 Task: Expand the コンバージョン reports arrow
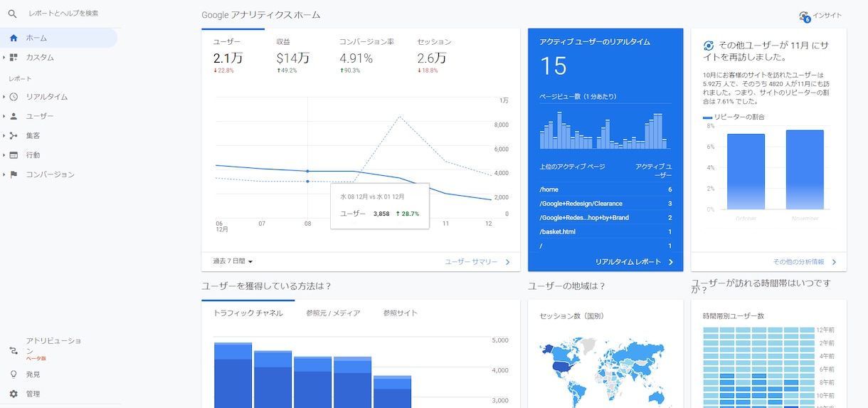4,174
